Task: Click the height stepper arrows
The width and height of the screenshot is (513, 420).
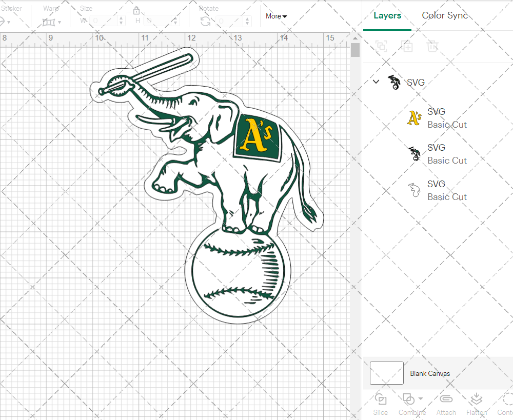Action: (175, 21)
